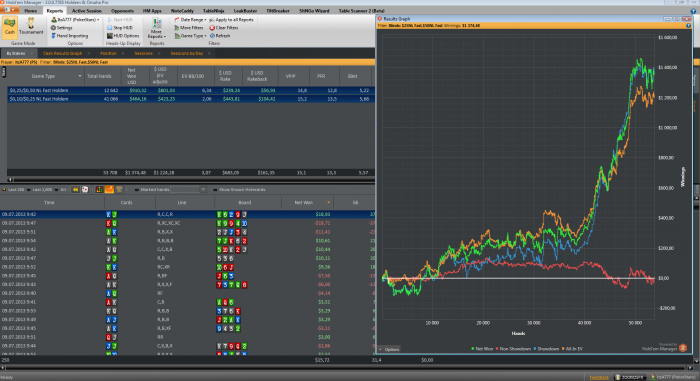Open the Date Range filter dropdown
Image resolution: width=700 pixels, height=381 pixels.
click(x=190, y=20)
